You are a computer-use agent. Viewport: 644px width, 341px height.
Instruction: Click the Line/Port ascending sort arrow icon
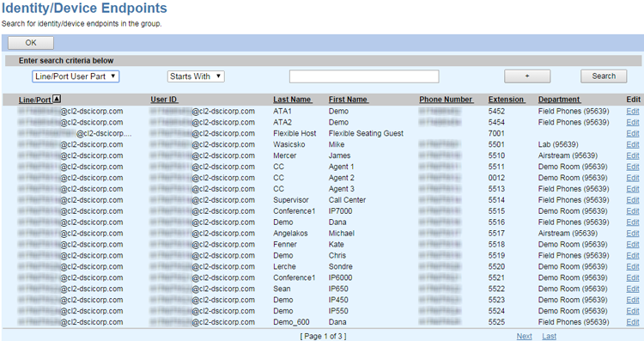[x=57, y=99]
